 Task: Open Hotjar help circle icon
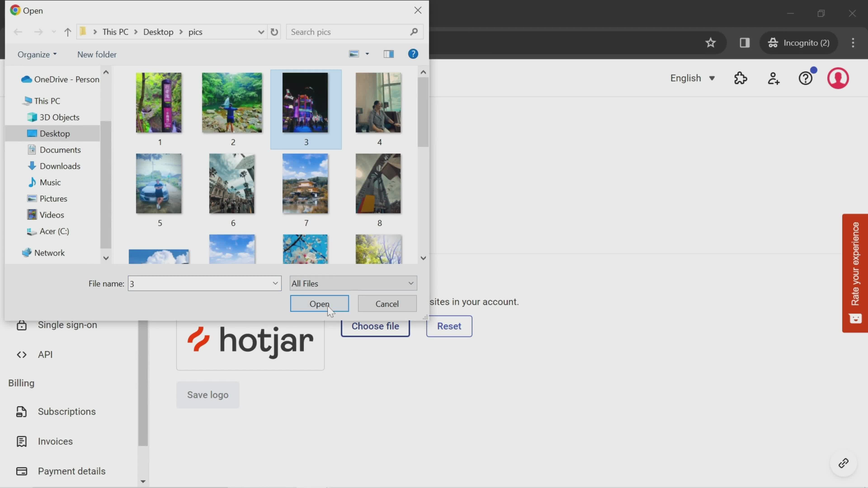806,78
